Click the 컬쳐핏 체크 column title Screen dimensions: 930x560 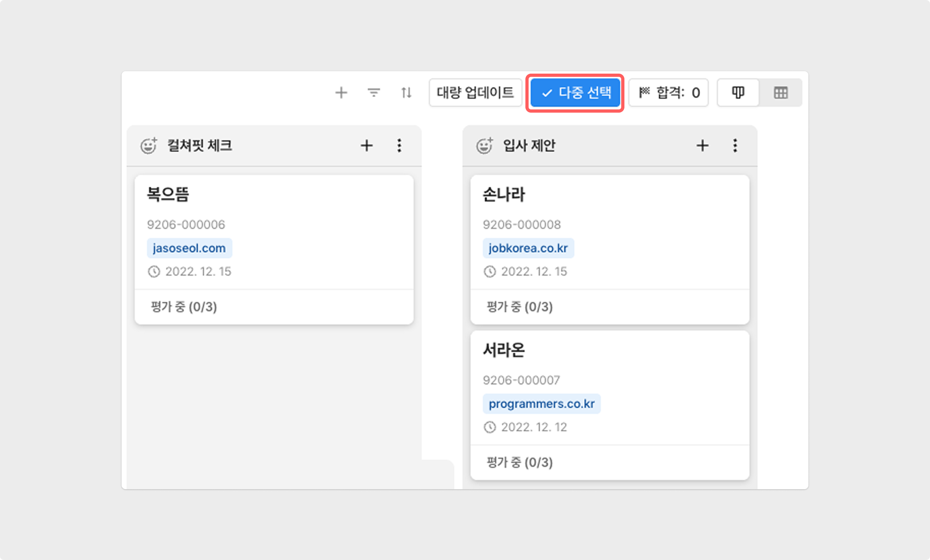point(200,146)
